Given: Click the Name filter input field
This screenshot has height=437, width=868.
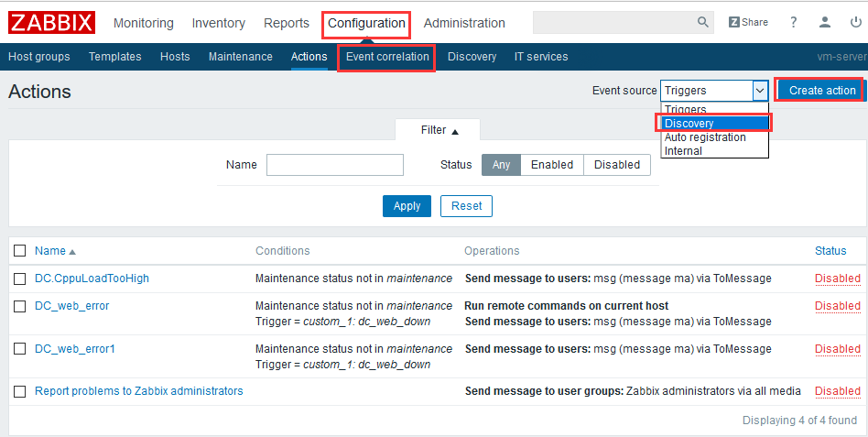Looking at the screenshot, I should pos(335,165).
